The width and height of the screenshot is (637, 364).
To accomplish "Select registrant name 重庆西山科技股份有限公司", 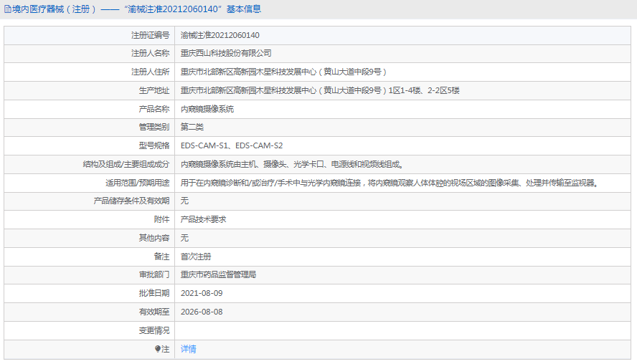I will pos(226,53).
